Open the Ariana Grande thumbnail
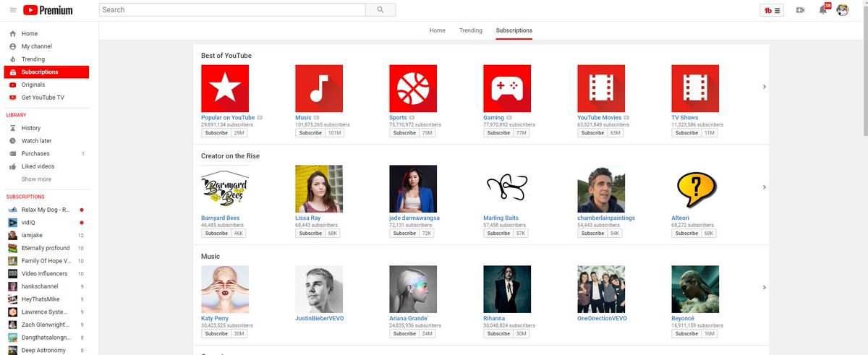The image size is (868, 355). click(x=413, y=289)
